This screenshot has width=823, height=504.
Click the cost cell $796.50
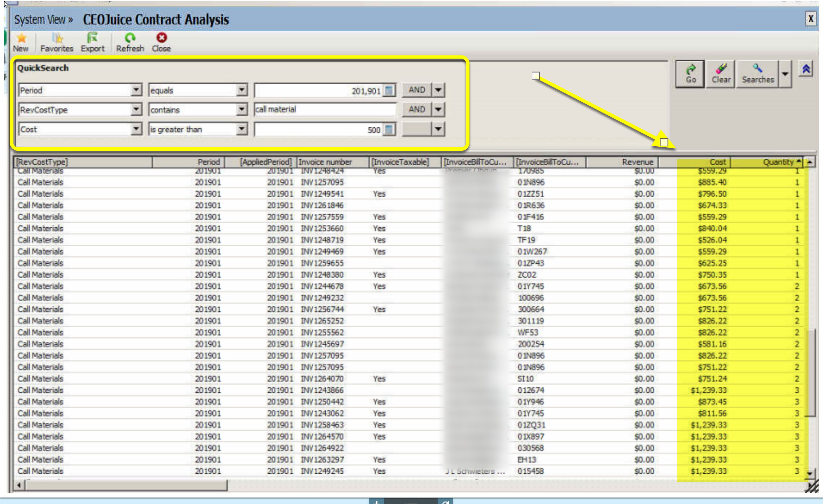click(712, 194)
